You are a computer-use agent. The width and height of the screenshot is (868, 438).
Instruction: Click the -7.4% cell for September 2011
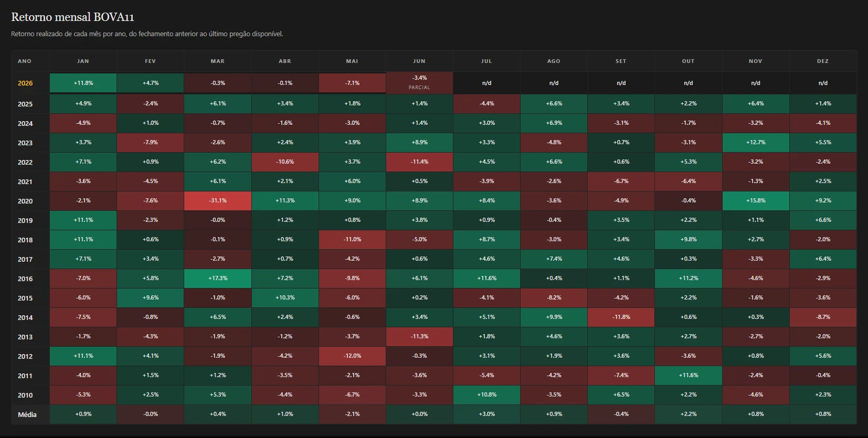621,375
